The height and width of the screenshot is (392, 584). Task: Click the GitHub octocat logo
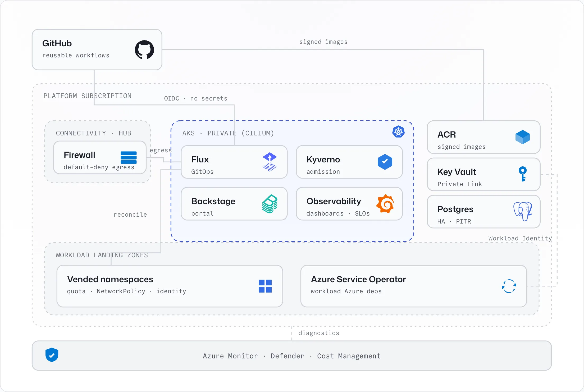[x=144, y=49]
